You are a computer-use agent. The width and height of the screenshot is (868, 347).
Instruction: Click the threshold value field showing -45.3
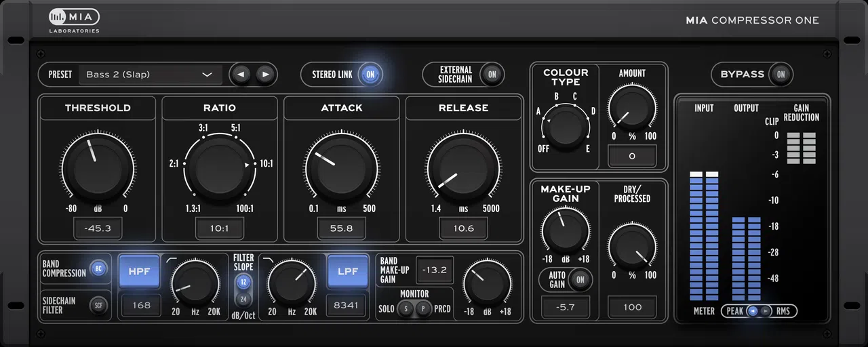(98, 228)
